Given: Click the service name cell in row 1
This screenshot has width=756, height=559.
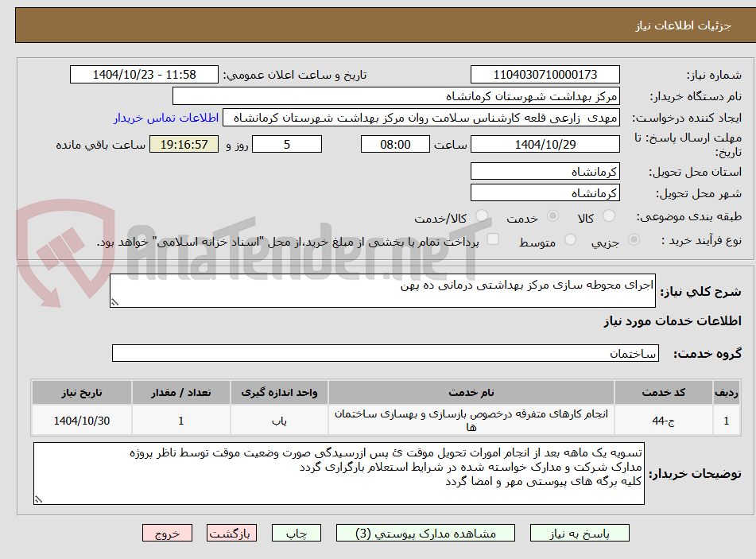Looking at the screenshot, I should coord(471,421).
